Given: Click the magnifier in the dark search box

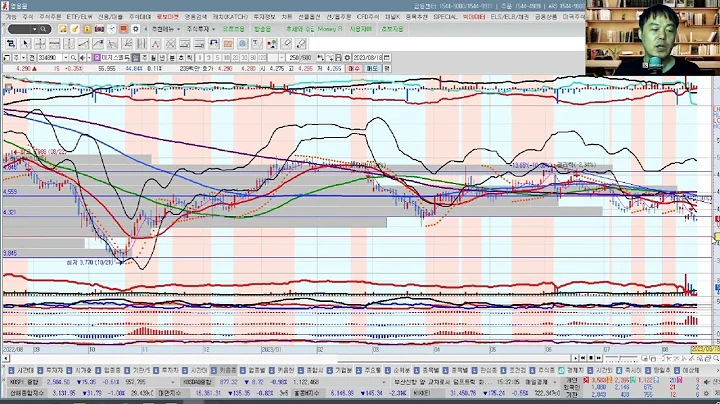Looking at the screenshot, I should click(x=43, y=29).
